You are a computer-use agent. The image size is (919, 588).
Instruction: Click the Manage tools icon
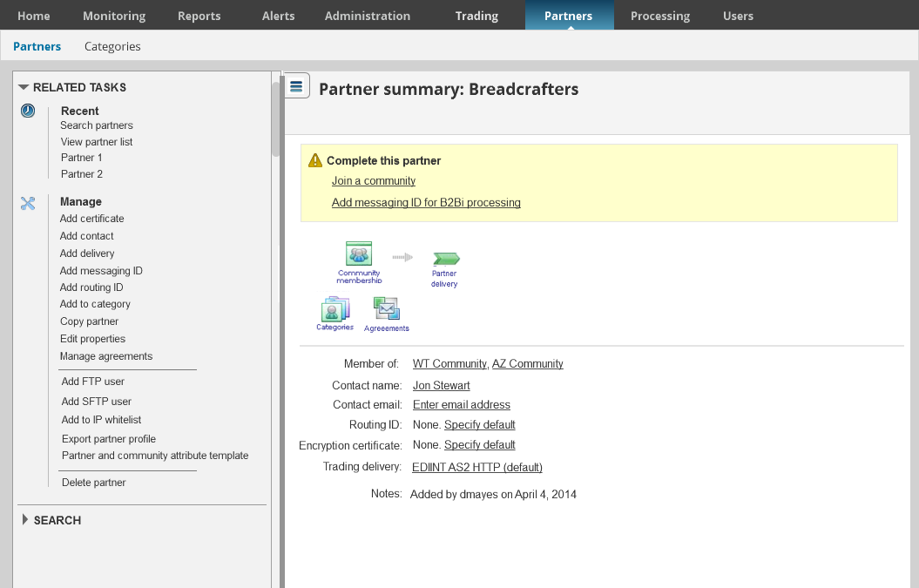28,203
